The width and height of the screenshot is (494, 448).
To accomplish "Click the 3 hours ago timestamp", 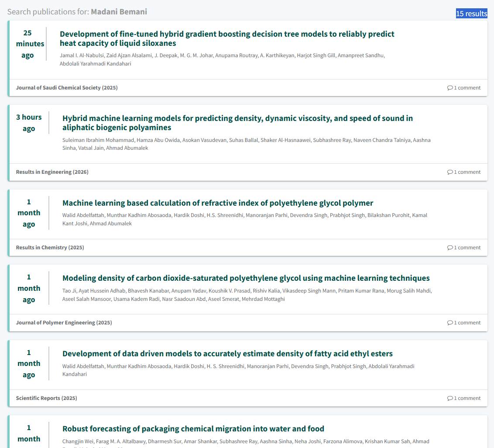I will click(29, 123).
